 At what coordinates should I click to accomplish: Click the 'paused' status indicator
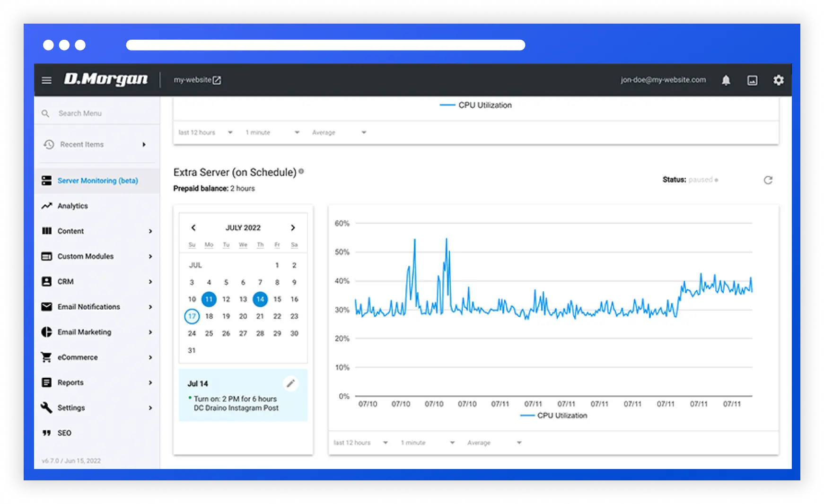pyautogui.click(x=703, y=180)
